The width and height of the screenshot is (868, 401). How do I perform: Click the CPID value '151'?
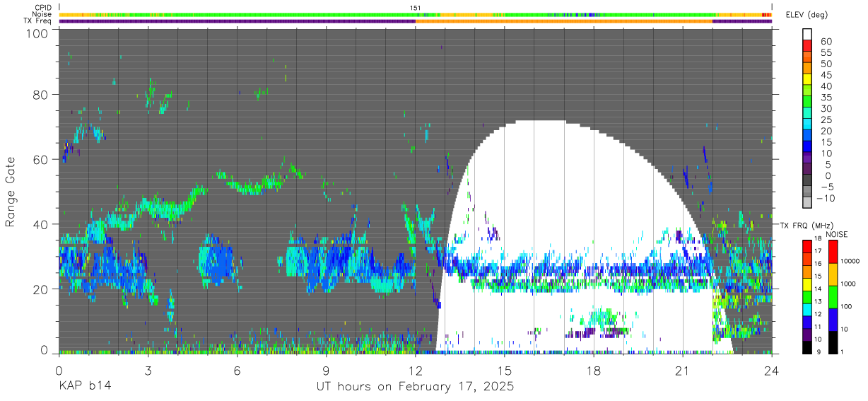coord(416,8)
